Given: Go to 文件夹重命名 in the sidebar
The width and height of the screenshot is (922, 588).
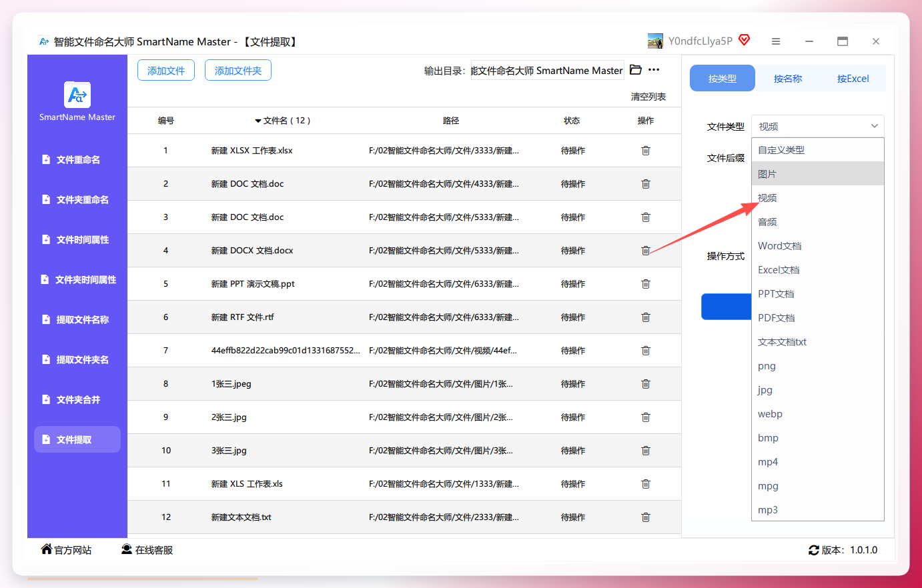Looking at the screenshot, I should (x=77, y=200).
